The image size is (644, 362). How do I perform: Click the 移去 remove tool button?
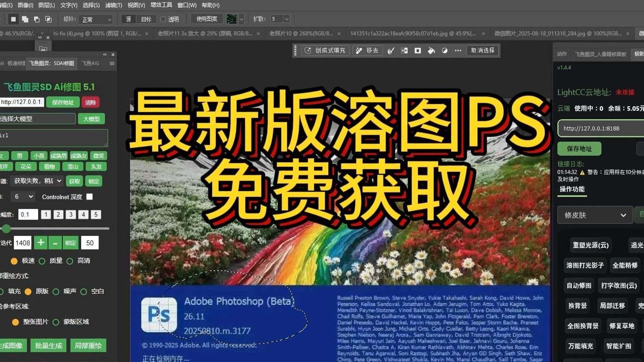(367, 51)
